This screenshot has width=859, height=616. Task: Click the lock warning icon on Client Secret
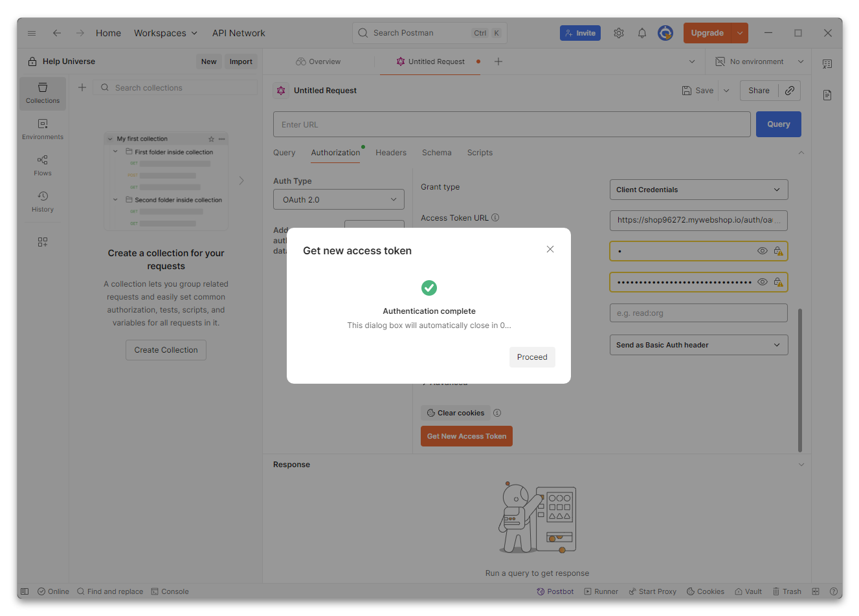coord(778,282)
